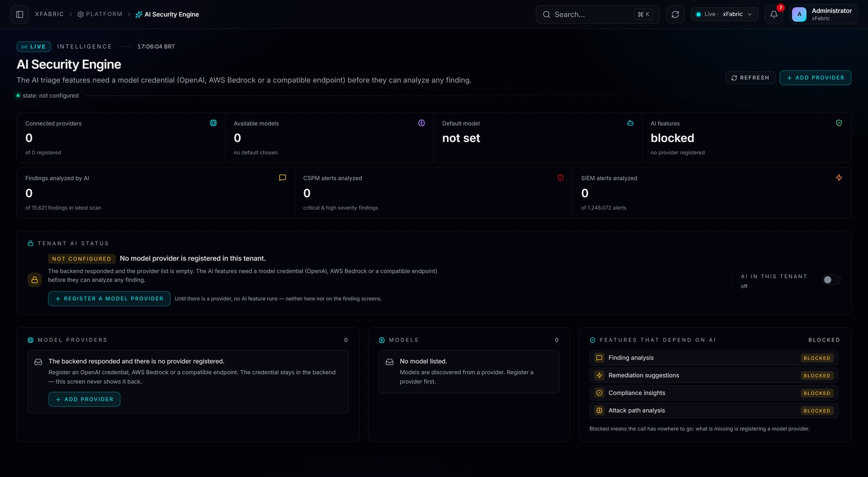
Task: Click ADD PROVIDER in Model Providers card
Action: (85, 399)
